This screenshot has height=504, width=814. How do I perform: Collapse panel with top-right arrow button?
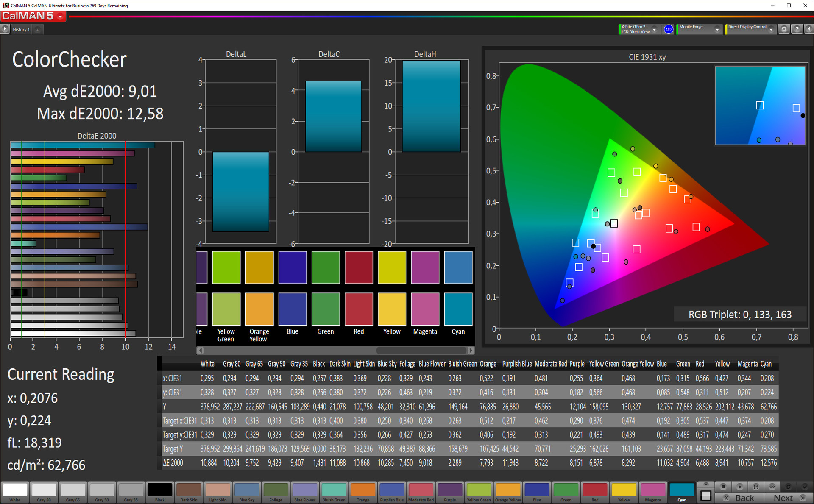[x=808, y=29]
